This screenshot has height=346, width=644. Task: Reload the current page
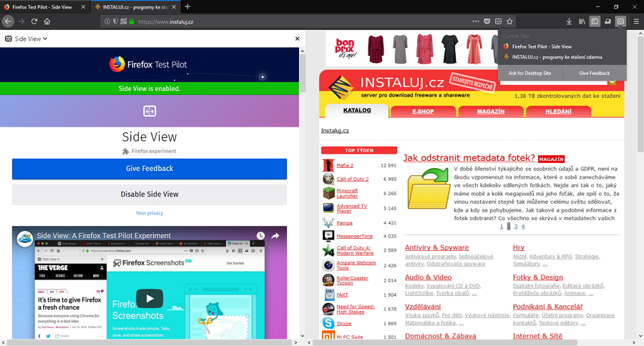(x=34, y=21)
